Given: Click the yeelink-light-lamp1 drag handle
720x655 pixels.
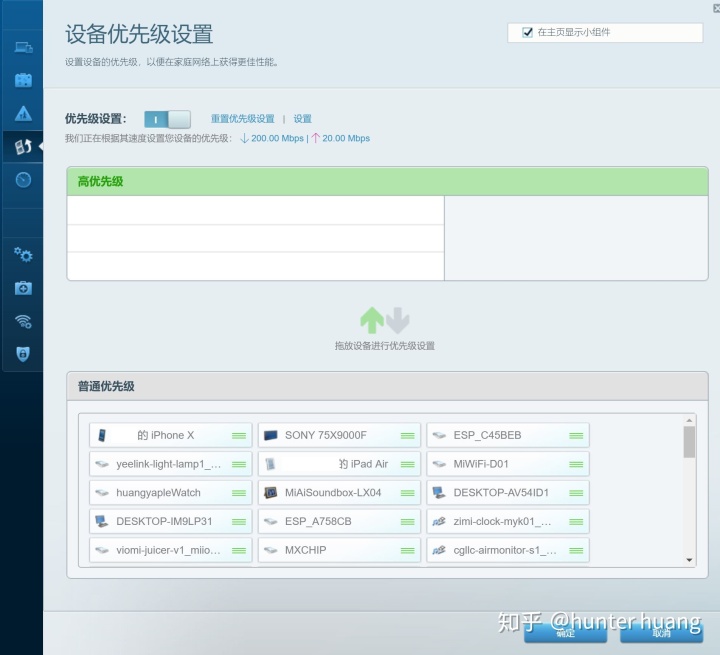Looking at the screenshot, I should 239,464.
